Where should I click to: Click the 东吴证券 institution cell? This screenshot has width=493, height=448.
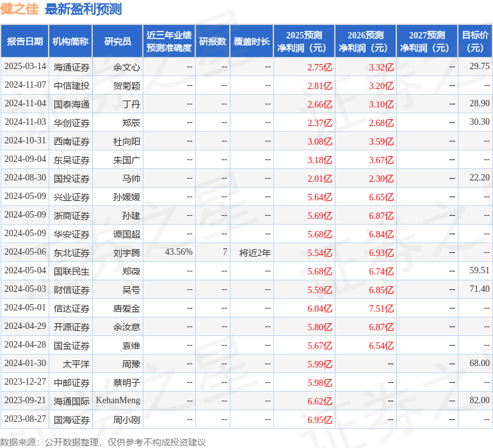(x=72, y=160)
